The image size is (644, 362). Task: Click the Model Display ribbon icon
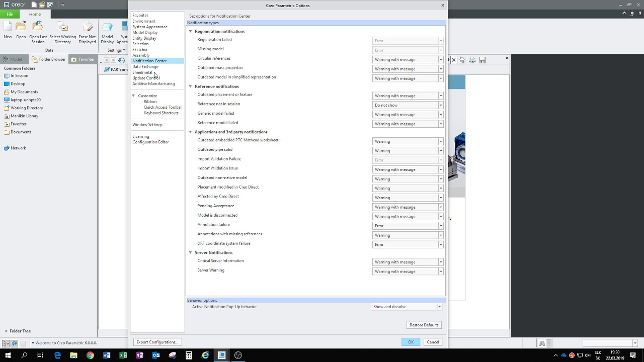pos(107,27)
